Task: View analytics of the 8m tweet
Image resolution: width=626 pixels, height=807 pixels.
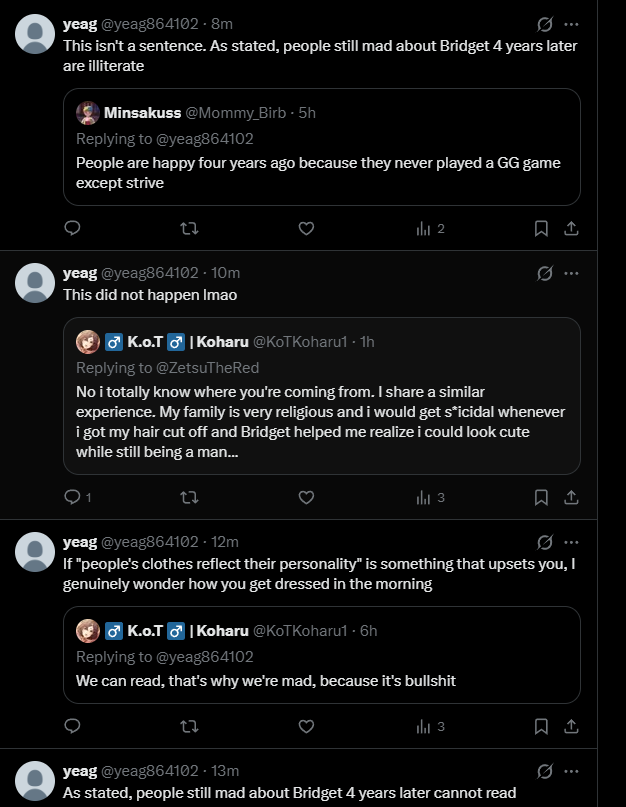Action: pyautogui.click(x=430, y=229)
